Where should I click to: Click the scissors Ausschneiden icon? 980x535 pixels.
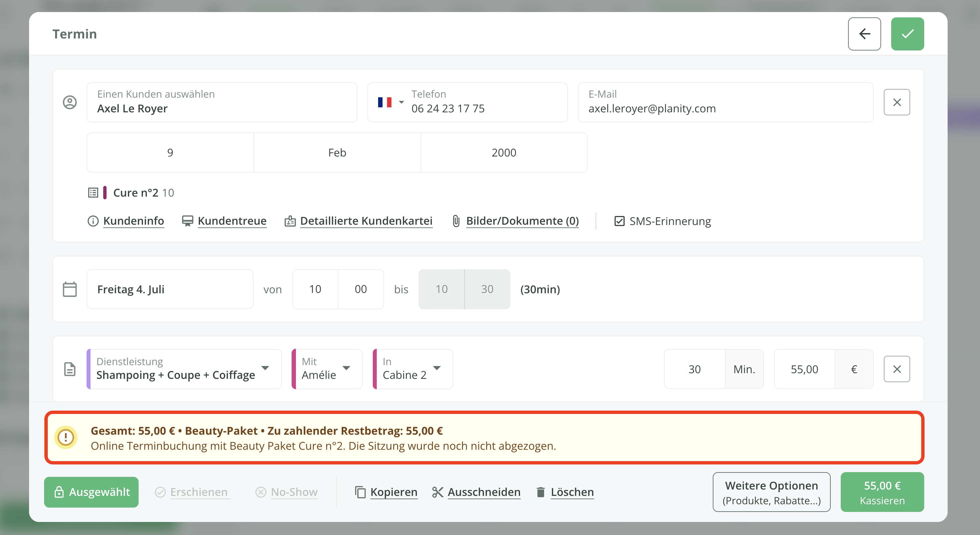click(438, 492)
